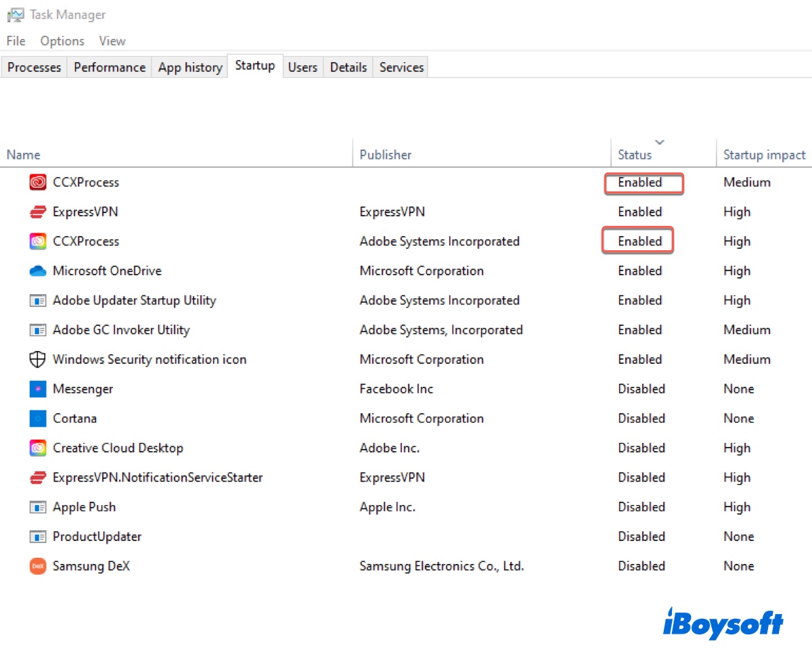Image resolution: width=812 pixels, height=660 pixels.
Task: Sort by the Startup impact column header
Action: click(x=765, y=155)
